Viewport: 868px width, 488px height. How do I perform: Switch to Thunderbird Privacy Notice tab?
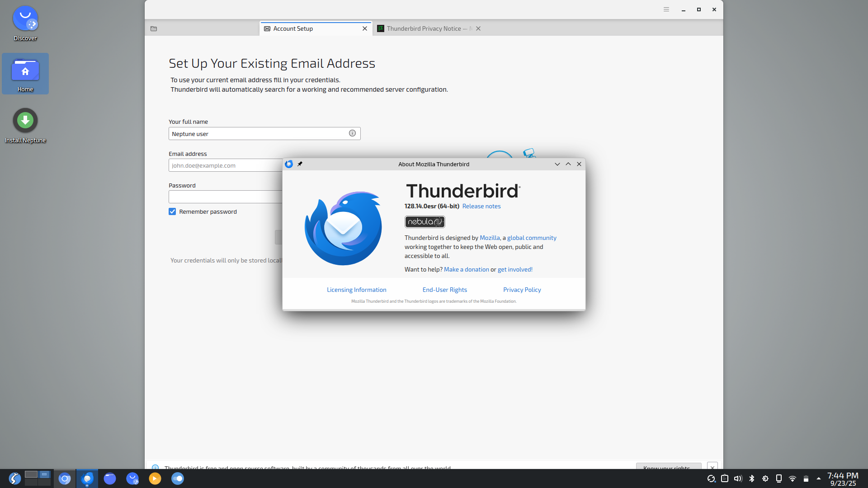coord(424,28)
